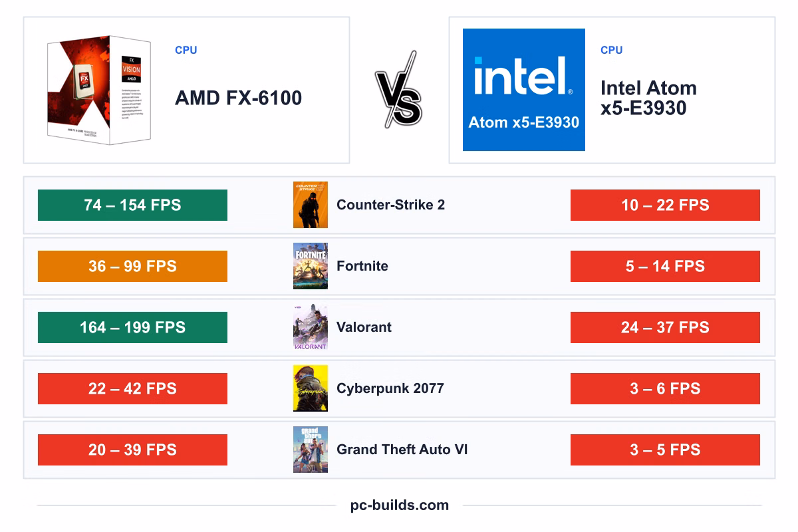The width and height of the screenshot is (798, 532).
Task: Click the 24 – 37 FPS red badge
Action: pyautogui.click(x=665, y=327)
